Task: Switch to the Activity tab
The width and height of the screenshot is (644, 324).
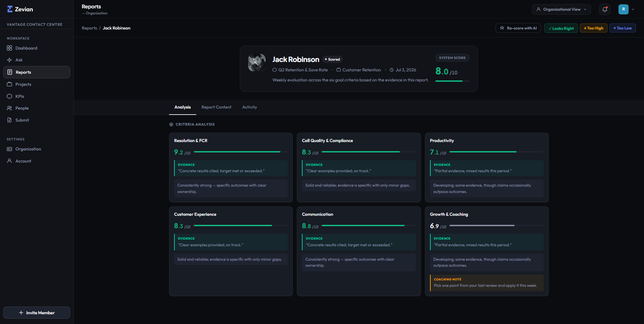Action: pyautogui.click(x=250, y=107)
